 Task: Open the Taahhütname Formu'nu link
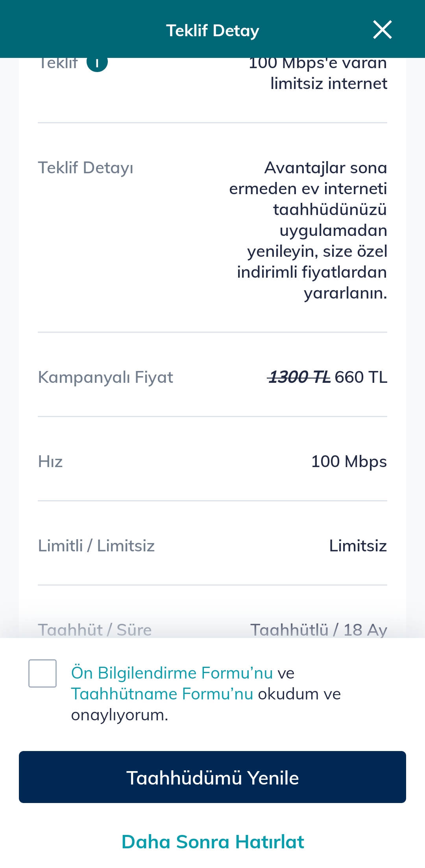pos(162,694)
